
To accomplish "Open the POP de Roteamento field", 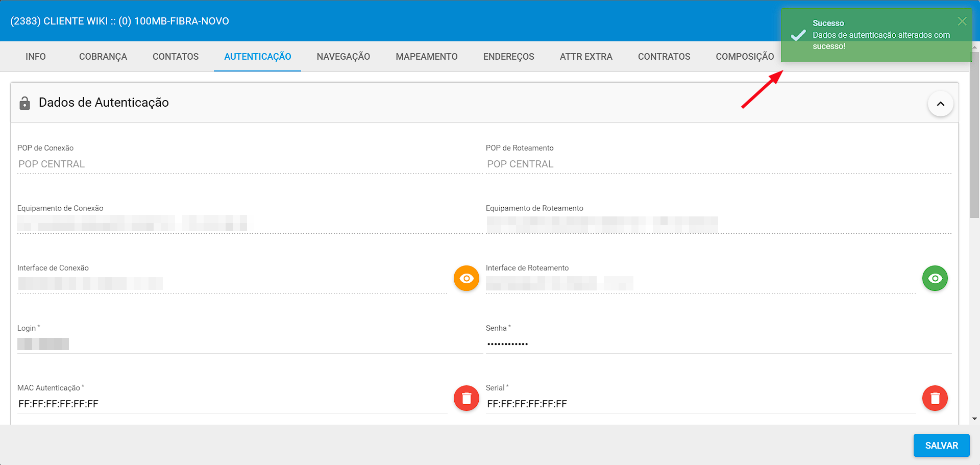I will click(719, 164).
